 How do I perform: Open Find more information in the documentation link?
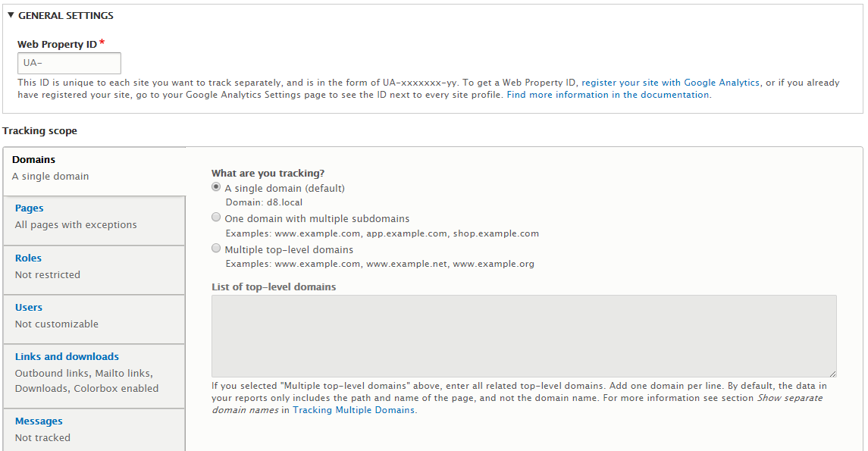tap(608, 95)
